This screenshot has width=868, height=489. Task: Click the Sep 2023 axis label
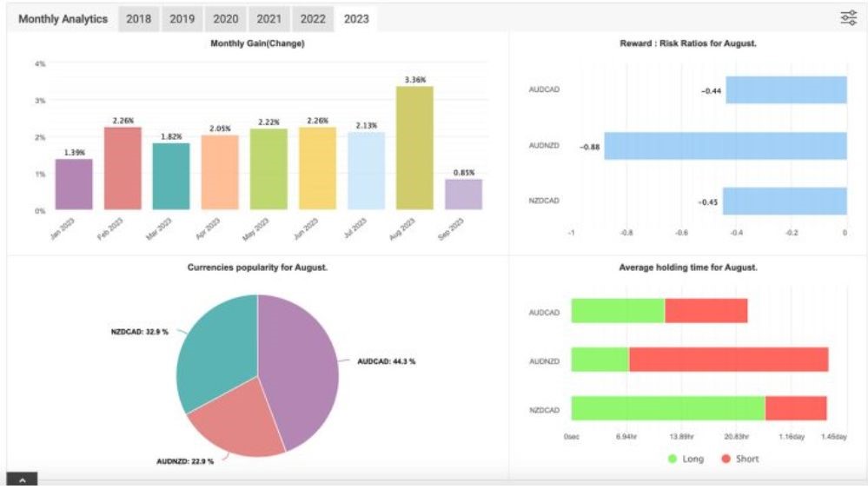pyautogui.click(x=451, y=229)
